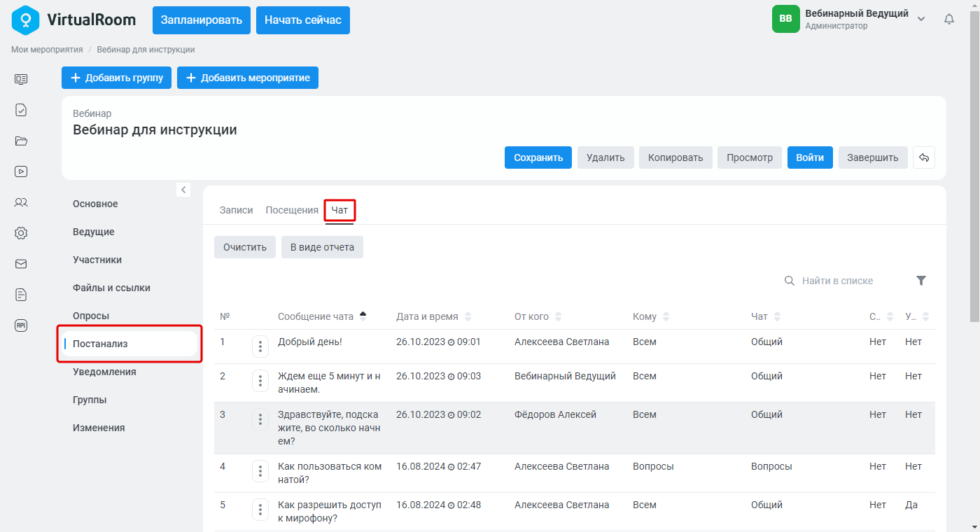Viewport: 980px width, 532px height.
Task: Click the В виде отчета button
Action: pyautogui.click(x=322, y=247)
